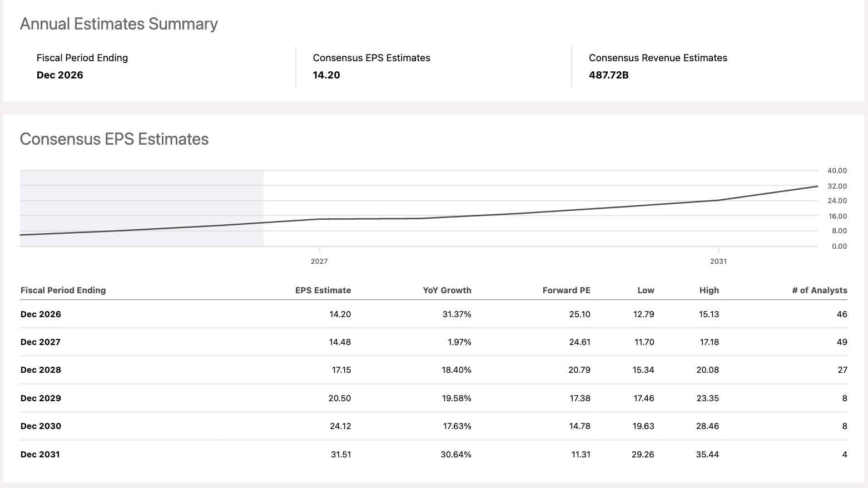Select the Dec 2027 fiscal period row
The width and height of the screenshot is (868, 488).
(x=434, y=342)
